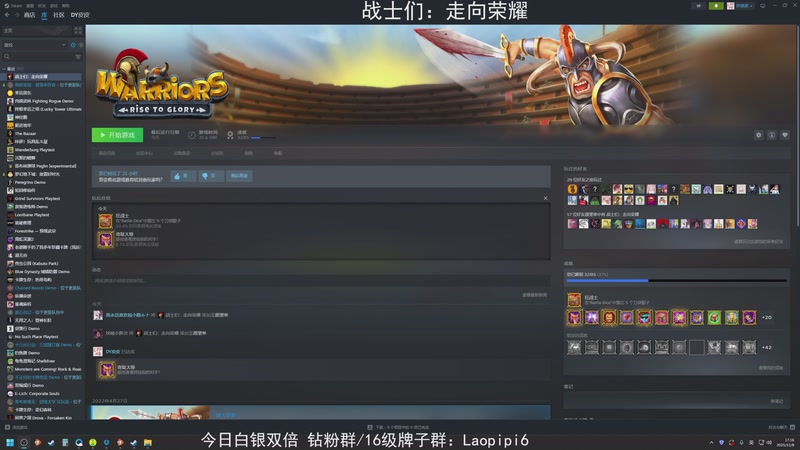Click the later button beside thumbs-down
Viewport: 800px width, 450px height.
239,176
